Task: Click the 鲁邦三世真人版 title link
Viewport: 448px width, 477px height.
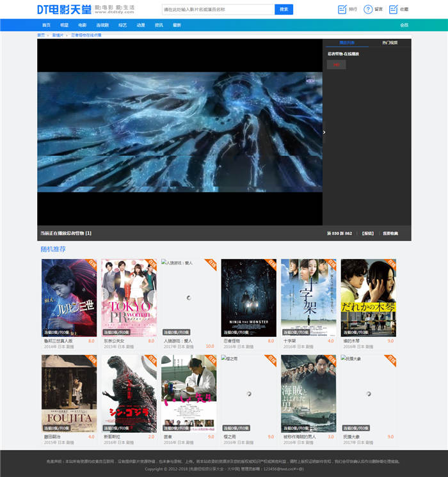Action: [58, 341]
